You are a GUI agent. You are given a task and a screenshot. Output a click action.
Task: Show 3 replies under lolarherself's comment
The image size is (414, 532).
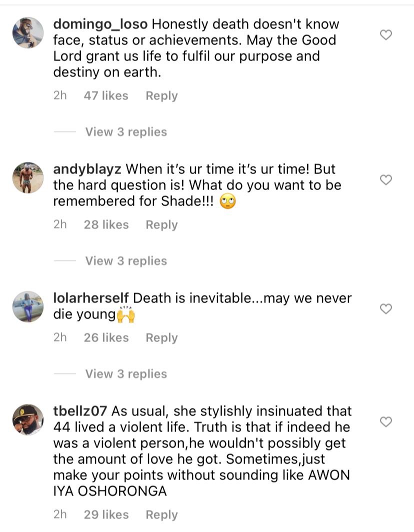[125, 374]
